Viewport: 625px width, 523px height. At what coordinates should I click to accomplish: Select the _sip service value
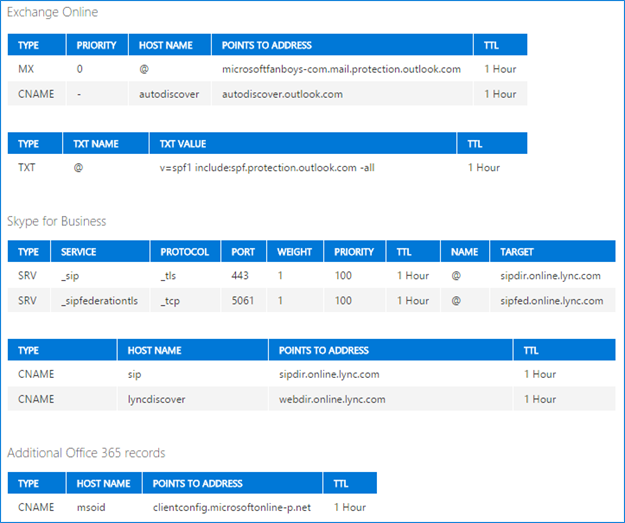tap(70, 276)
